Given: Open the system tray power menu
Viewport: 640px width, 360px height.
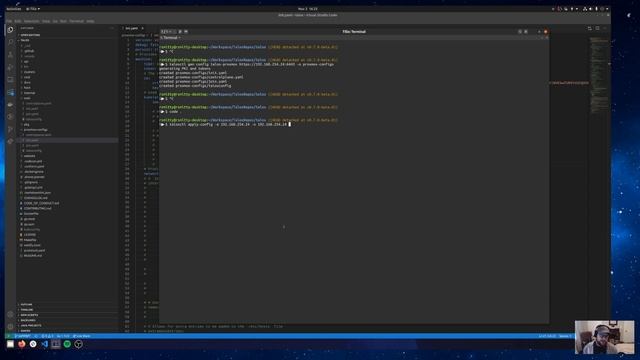Looking at the screenshot, I should click(x=602, y=9).
